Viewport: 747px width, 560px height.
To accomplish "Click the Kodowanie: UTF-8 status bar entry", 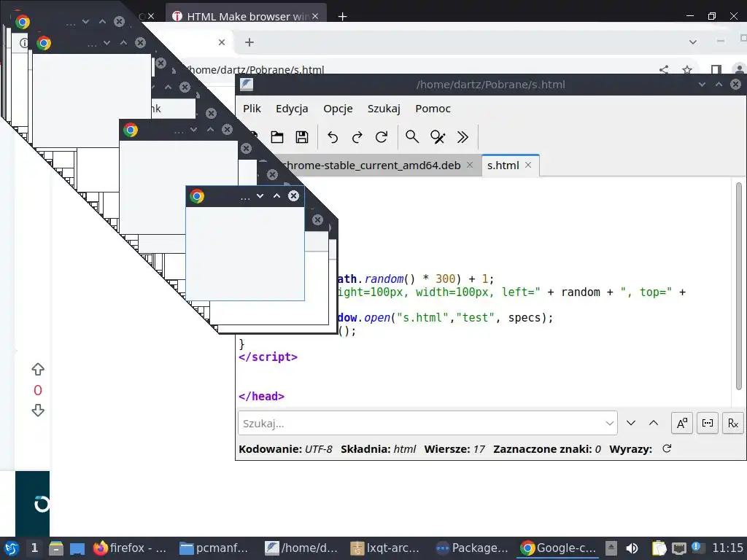I will pos(285,449).
